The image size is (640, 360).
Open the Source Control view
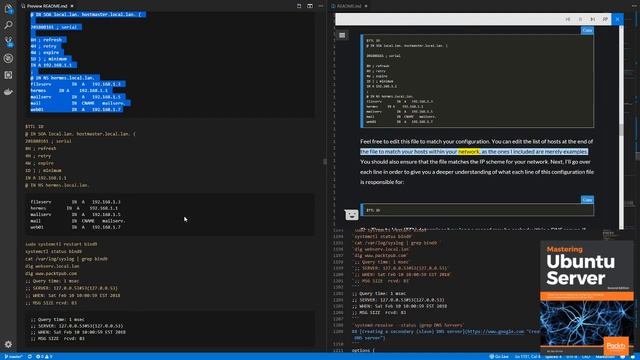coord(8,42)
